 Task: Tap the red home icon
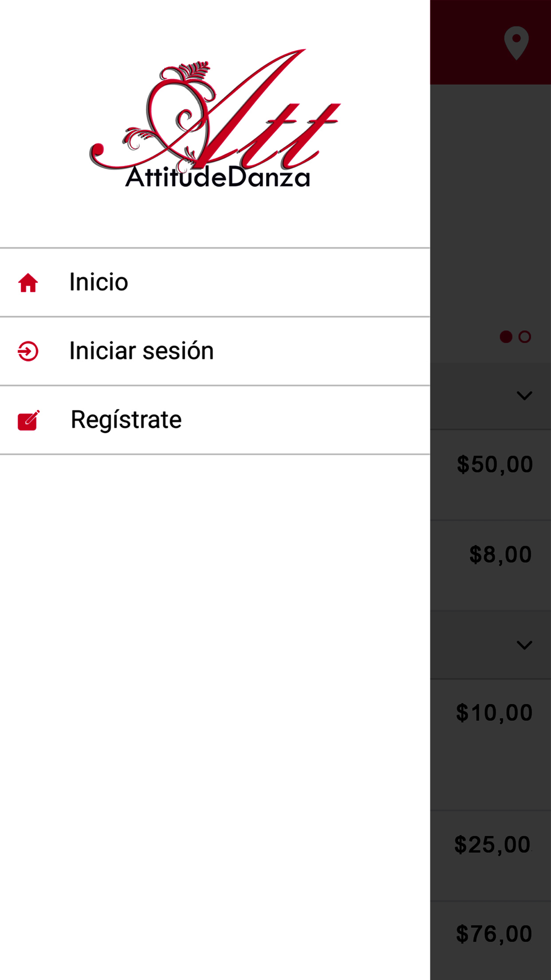pos(28,283)
